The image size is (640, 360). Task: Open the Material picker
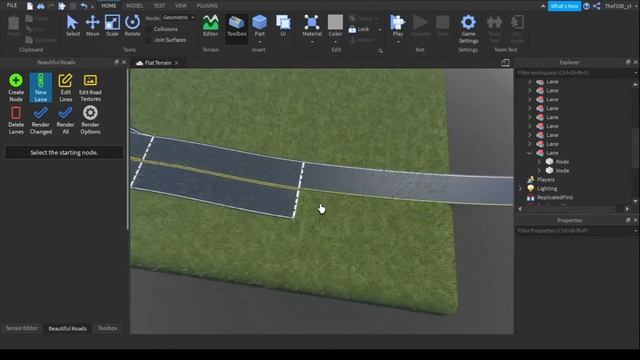(x=312, y=25)
